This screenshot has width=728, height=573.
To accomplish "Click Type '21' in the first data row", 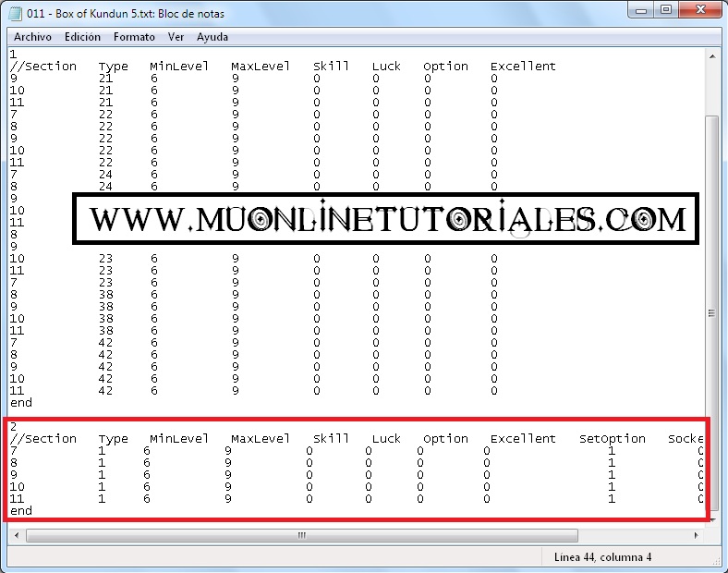I will [x=105, y=78].
